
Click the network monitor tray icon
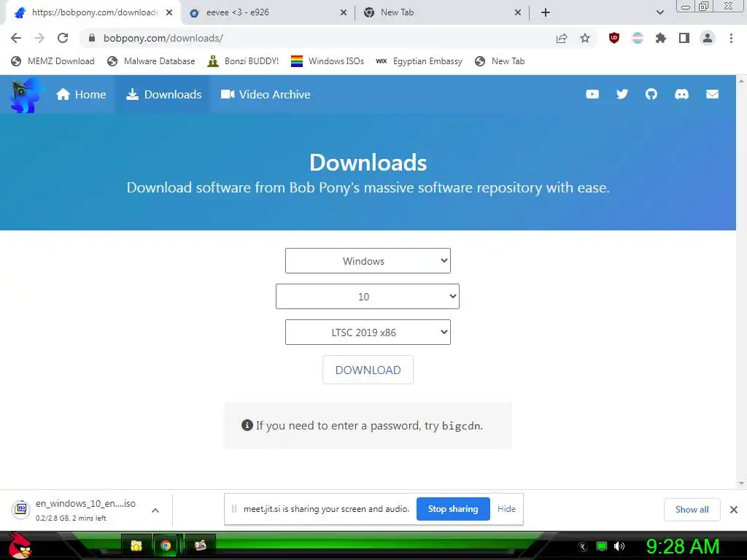coord(602,546)
